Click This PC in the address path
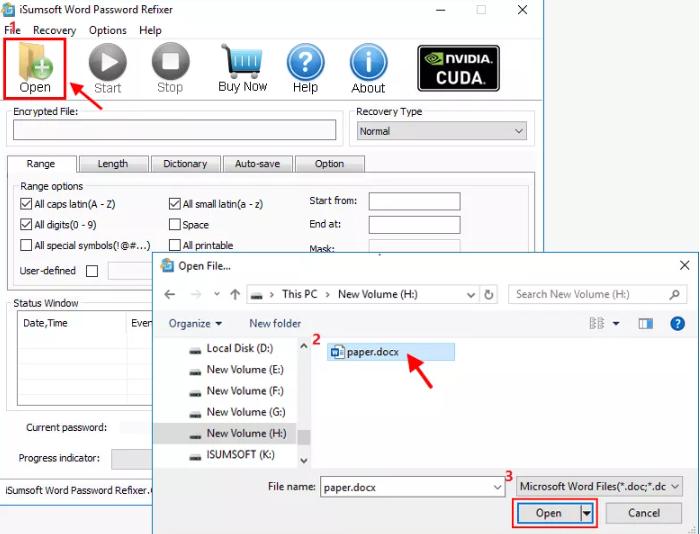 300,294
